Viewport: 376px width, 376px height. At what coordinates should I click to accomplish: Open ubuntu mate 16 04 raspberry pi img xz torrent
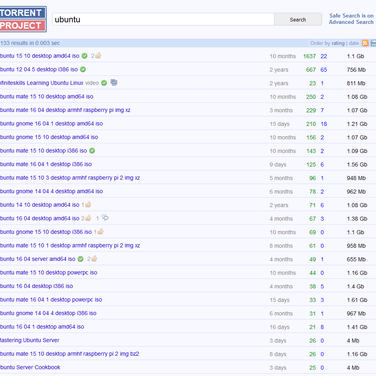65,110
